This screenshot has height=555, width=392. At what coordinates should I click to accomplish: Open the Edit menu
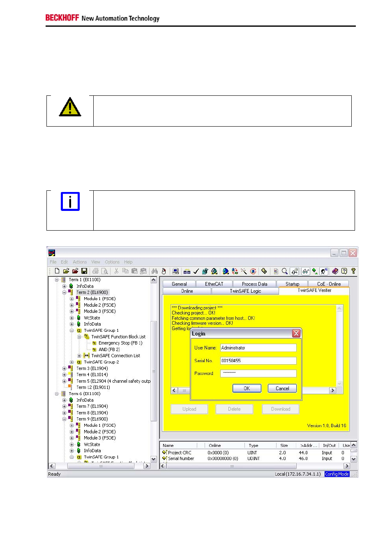tap(64, 262)
